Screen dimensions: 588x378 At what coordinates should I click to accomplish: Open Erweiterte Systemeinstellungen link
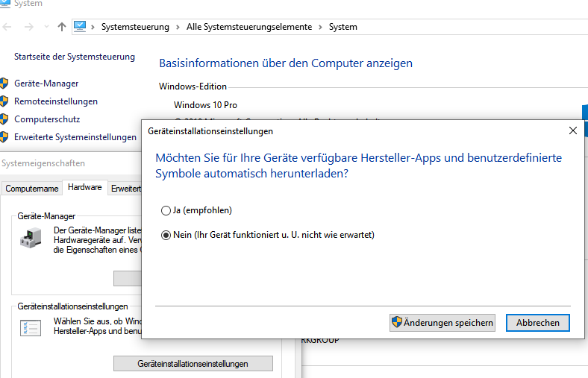click(x=75, y=137)
